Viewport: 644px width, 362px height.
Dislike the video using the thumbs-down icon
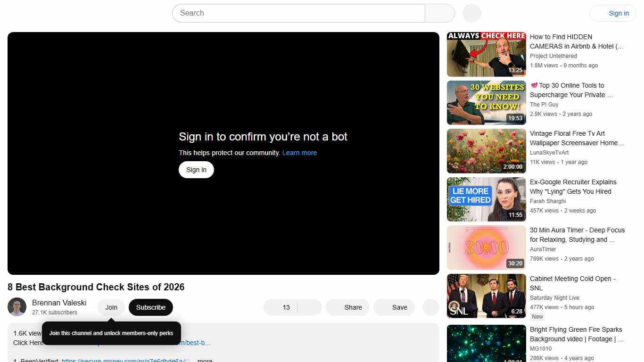309,307
